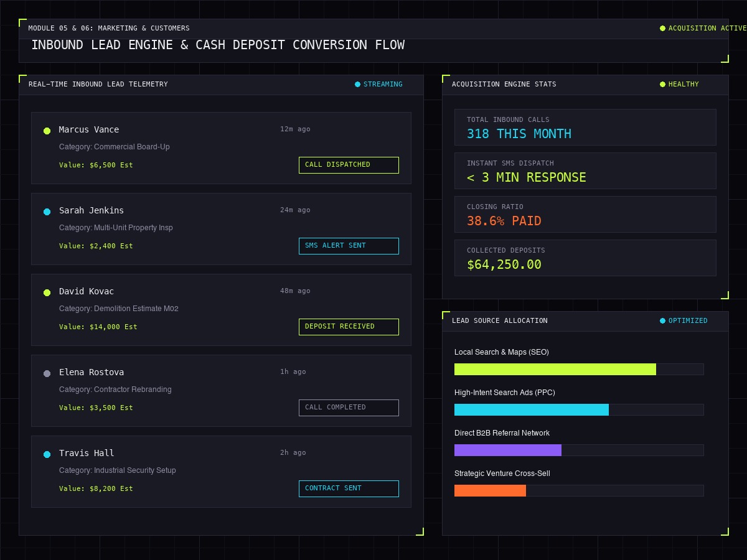Click the Local Search & Maps (SEO) label
Screen dimensions: 747x560
502,352
